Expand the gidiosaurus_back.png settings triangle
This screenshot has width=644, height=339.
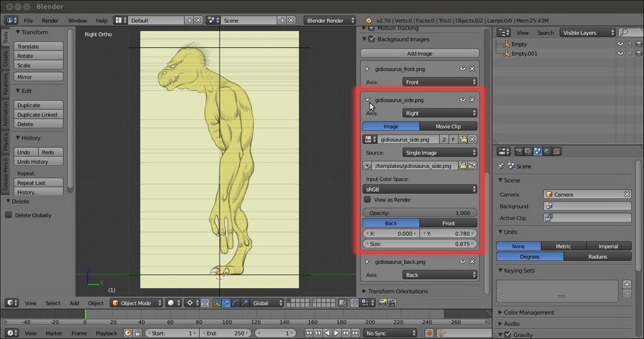coord(368,262)
